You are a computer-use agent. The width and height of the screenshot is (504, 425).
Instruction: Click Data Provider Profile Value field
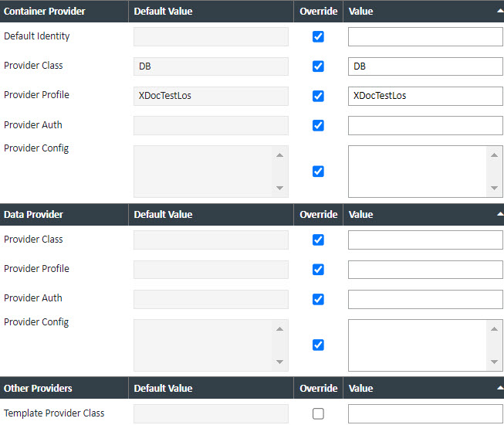[x=425, y=270]
